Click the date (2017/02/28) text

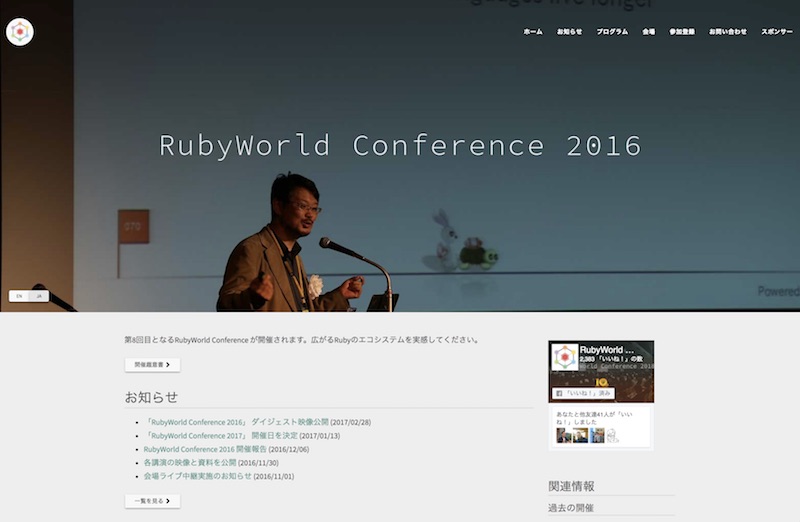click(x=351, y=422)
